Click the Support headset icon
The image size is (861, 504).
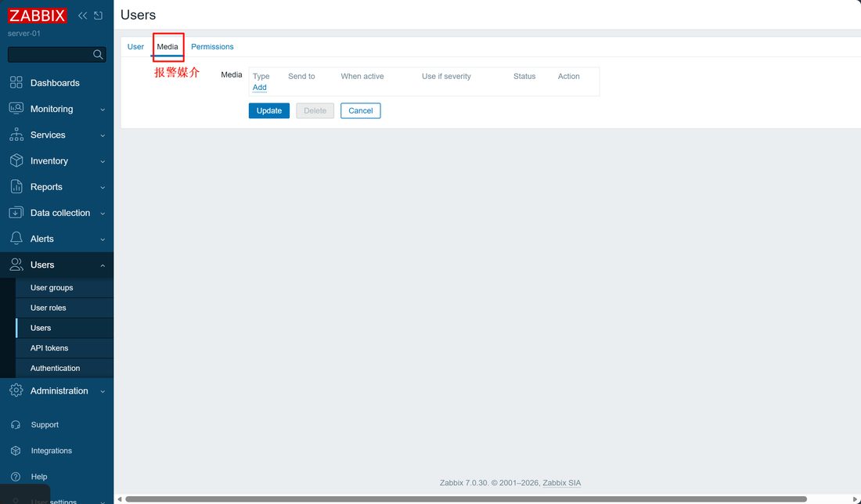point(16,425)
